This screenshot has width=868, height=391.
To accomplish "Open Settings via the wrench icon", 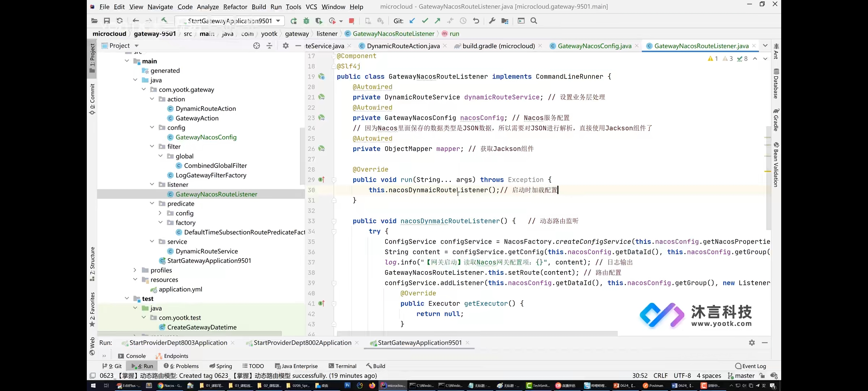I will click(x=492, y=21).
